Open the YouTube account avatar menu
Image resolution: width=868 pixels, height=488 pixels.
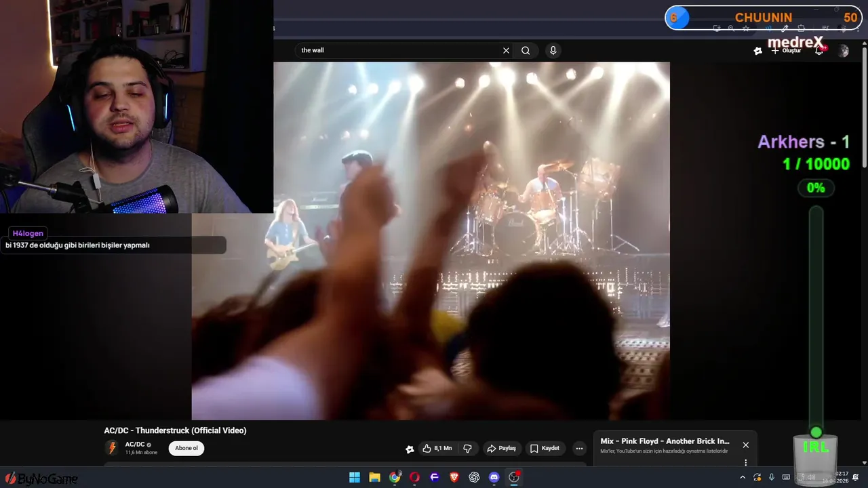point(843,51)
